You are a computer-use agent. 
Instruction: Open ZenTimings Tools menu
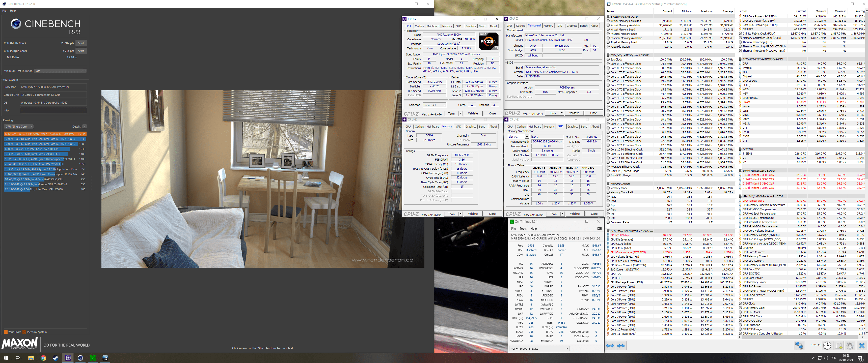(523, 229)
